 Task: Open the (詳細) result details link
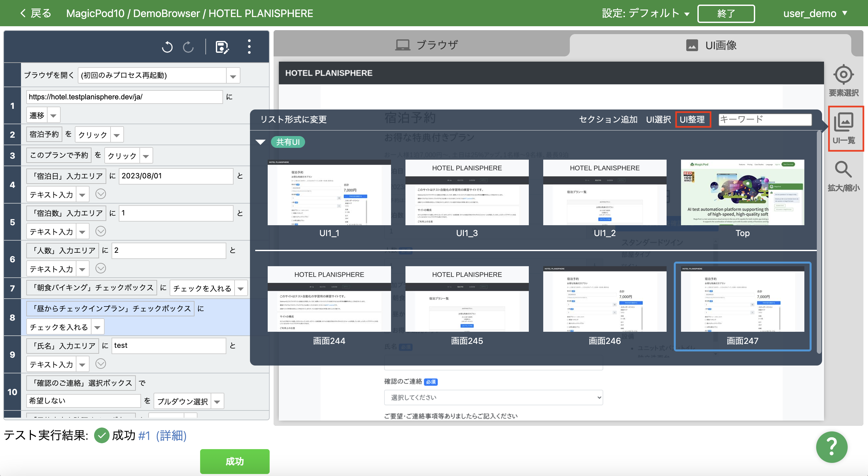(x=171, y=435)
